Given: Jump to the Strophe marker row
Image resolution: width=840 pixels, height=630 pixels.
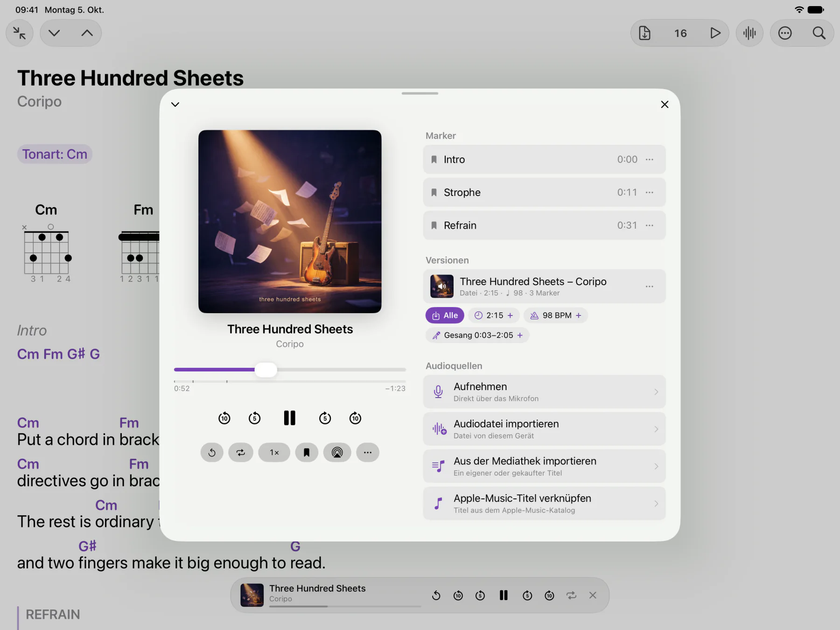Looking at the screenshot, I should click(x=544, y=193).
